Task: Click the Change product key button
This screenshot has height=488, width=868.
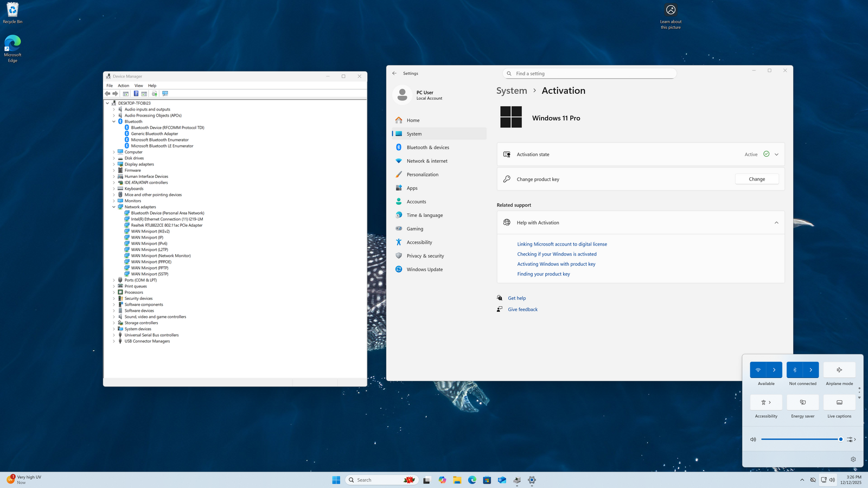Action: coord(757,179)
